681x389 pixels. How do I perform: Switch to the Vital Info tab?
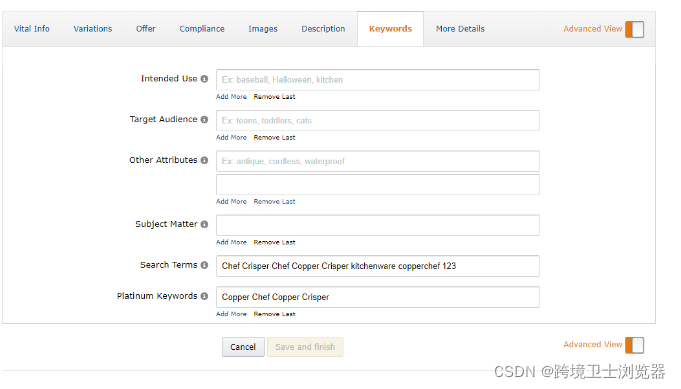point(32,29)
